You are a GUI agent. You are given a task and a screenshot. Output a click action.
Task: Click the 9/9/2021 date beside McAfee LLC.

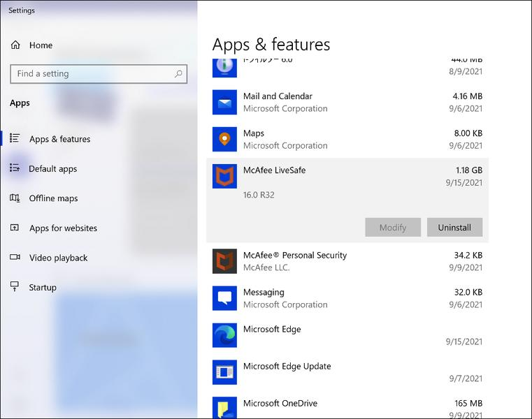tap(466, 267)
